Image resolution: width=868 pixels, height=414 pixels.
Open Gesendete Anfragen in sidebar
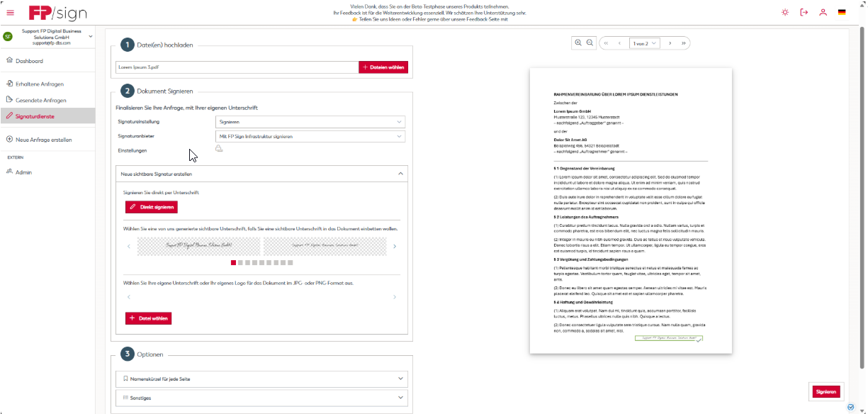(x=47, y=100)
